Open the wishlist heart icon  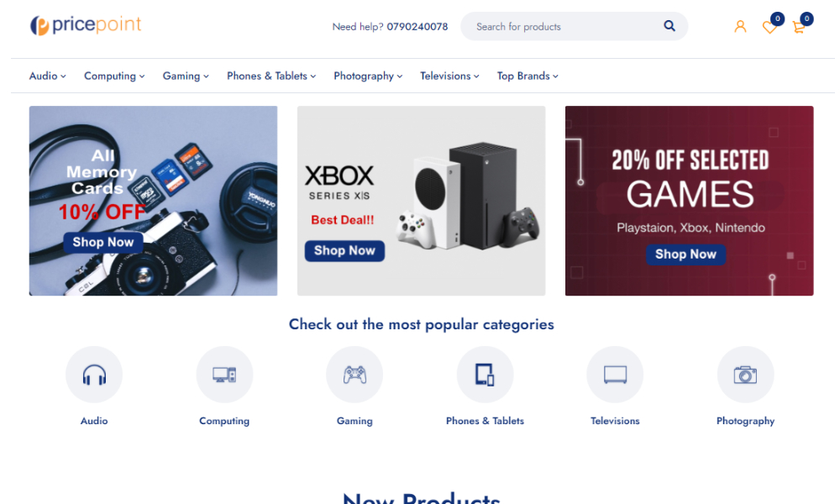[x=769, y=28]
